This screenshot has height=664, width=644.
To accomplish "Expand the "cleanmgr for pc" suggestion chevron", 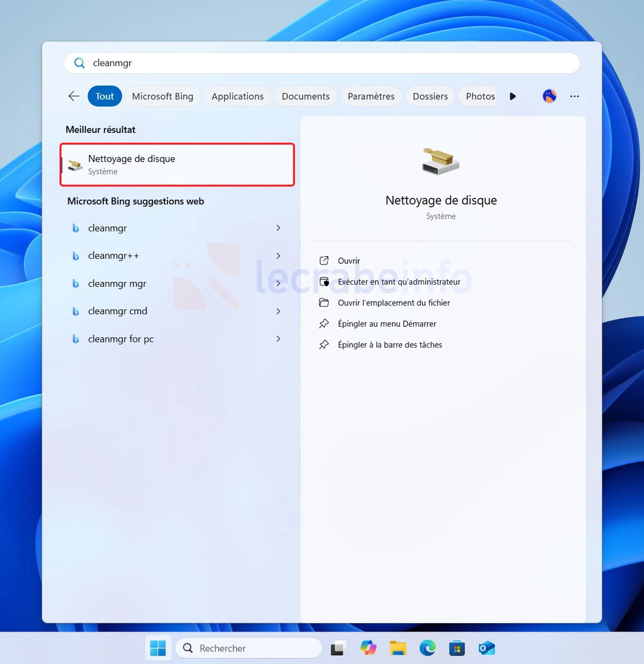I will 278,338.
